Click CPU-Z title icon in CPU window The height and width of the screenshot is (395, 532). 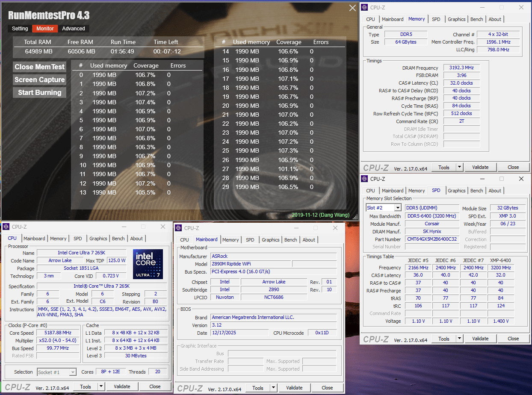pyautogui.click(x=6, y=227)
